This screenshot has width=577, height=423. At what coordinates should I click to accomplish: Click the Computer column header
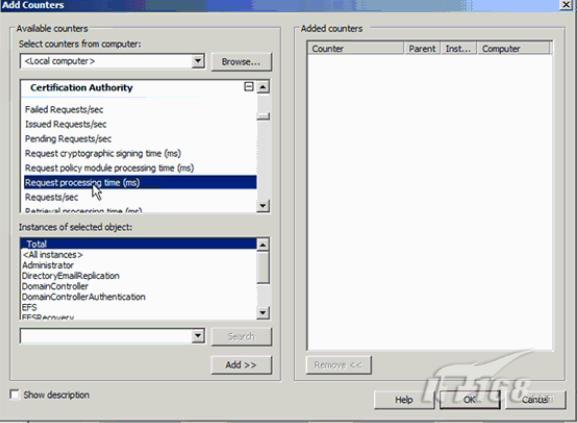[513, 48]
